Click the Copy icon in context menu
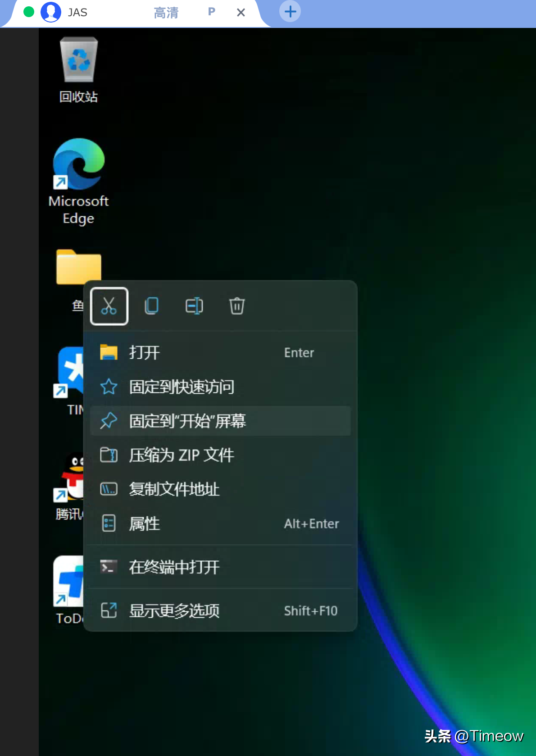This screenshot has height=756, width=536. pos(152,306)
